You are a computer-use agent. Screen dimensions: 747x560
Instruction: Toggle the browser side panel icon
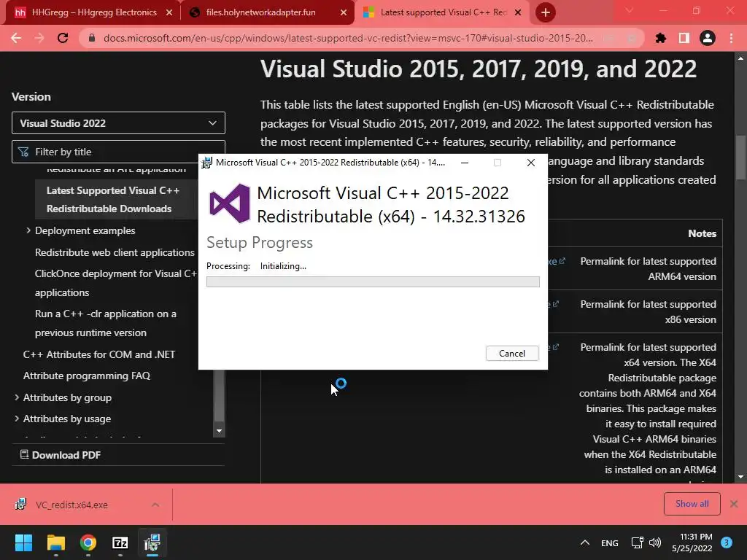pyautogui.click(x=684, y=38)
